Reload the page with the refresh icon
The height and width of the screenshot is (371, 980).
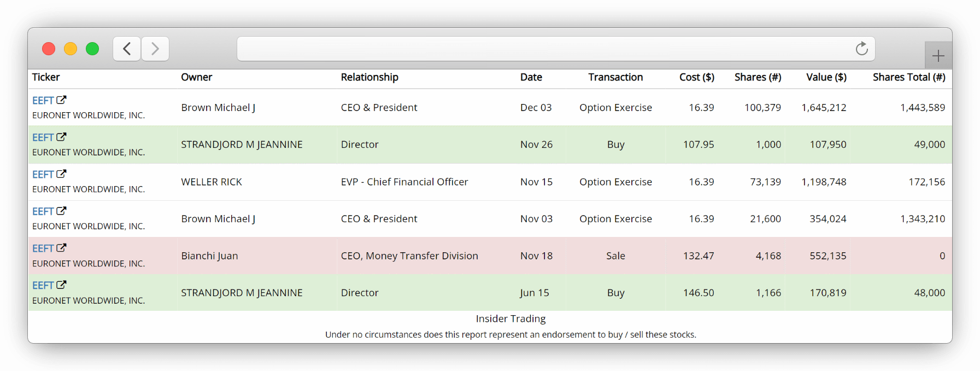pos(861,49)
